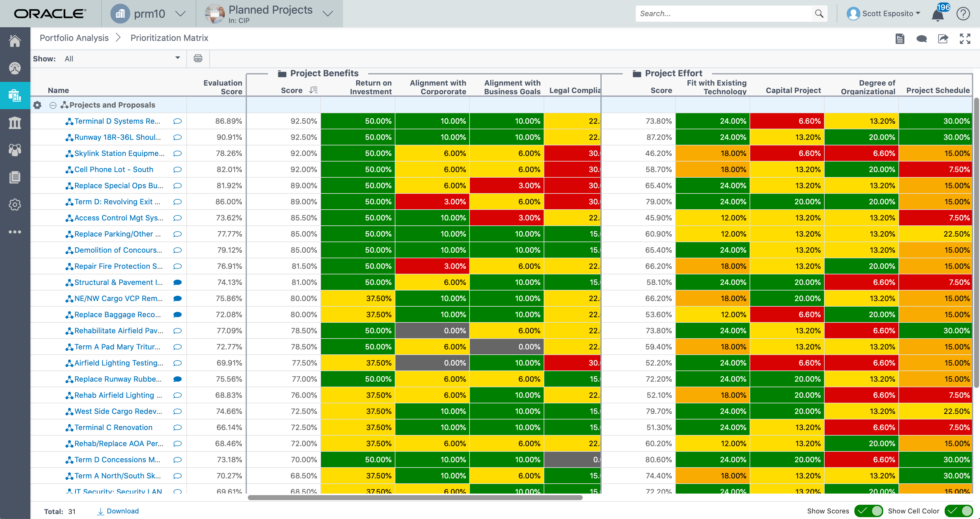Click the Runway 18R-36L project row
980x519 pixels.
click(118, 137)
